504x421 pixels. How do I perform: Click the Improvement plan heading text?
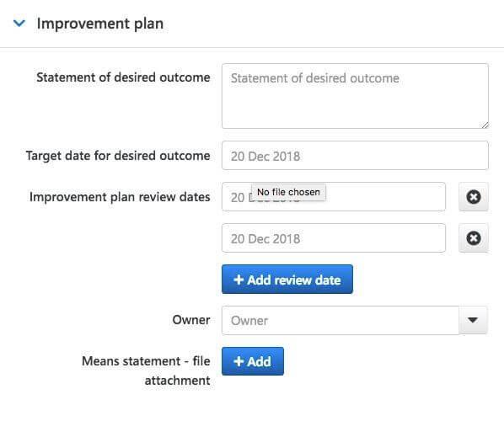pyautogui.click(x=100, y=24)
